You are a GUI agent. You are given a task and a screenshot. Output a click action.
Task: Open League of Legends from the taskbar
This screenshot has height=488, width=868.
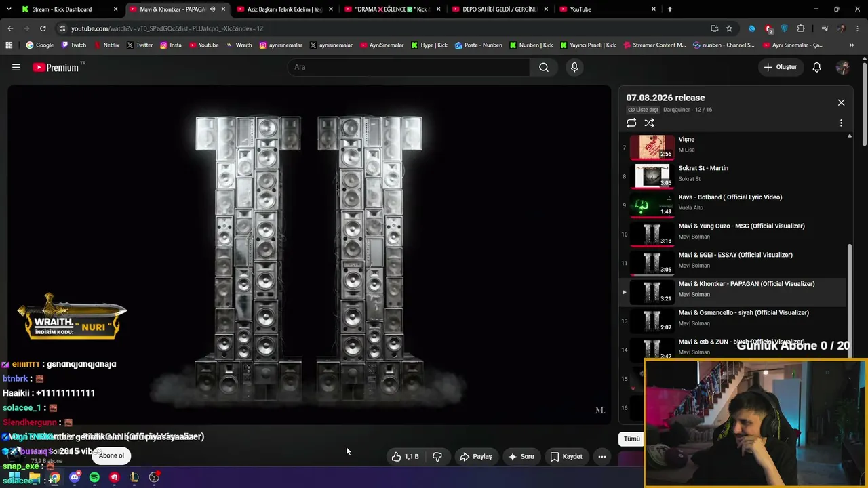pos(134,477)
